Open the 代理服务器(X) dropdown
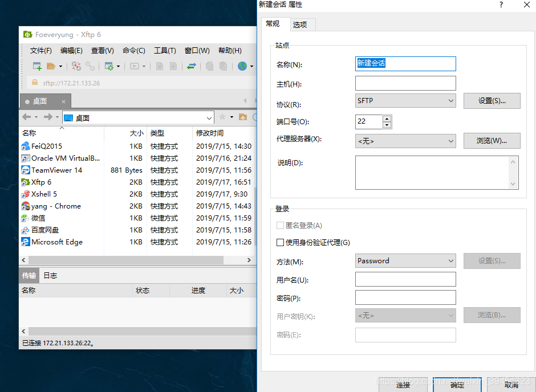536x392 pixels. (405, 141)
